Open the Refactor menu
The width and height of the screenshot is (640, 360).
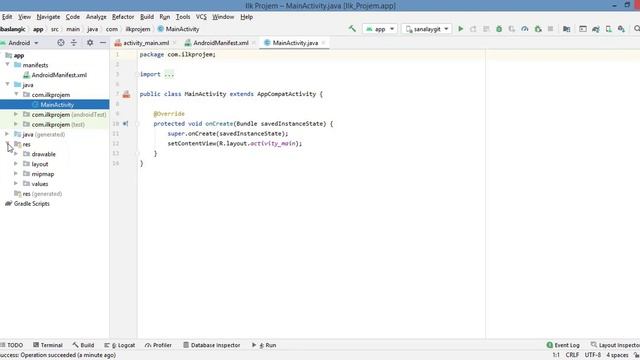(x=123, y=17)
